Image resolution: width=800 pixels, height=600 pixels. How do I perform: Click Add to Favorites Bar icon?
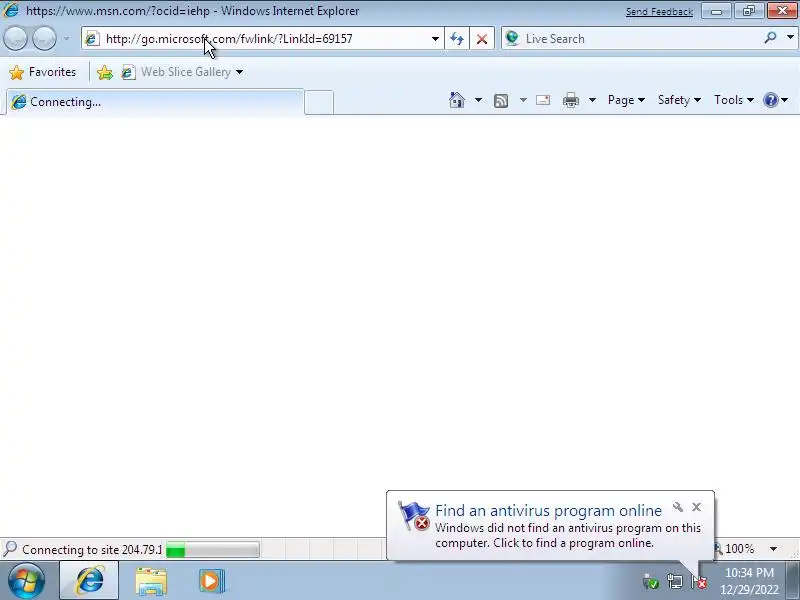105,72
